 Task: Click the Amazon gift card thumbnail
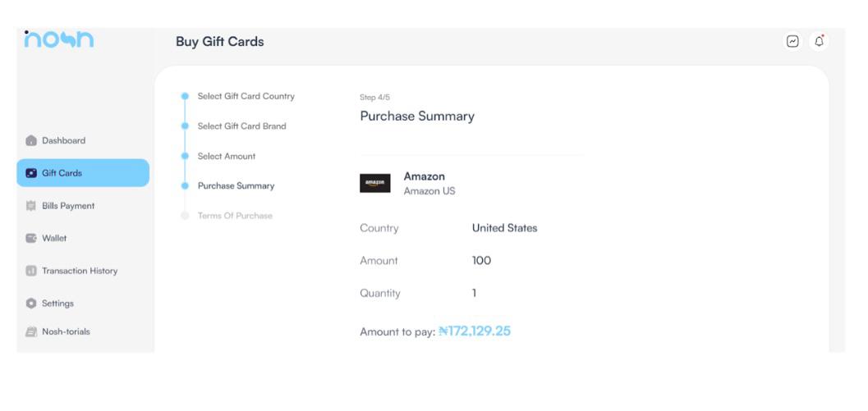375,183
